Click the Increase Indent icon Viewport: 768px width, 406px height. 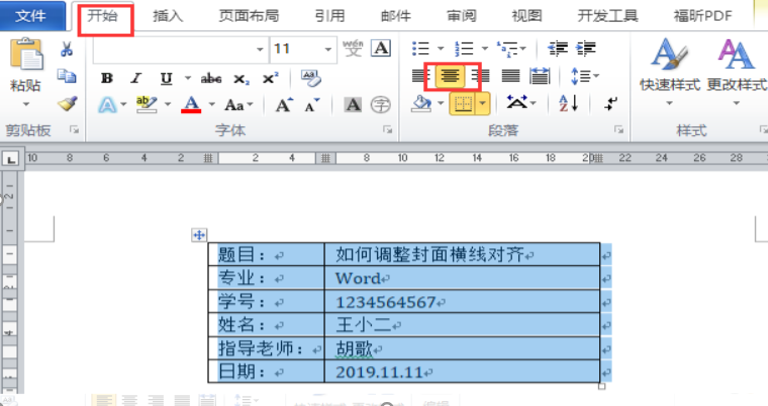tap(586, 48)
